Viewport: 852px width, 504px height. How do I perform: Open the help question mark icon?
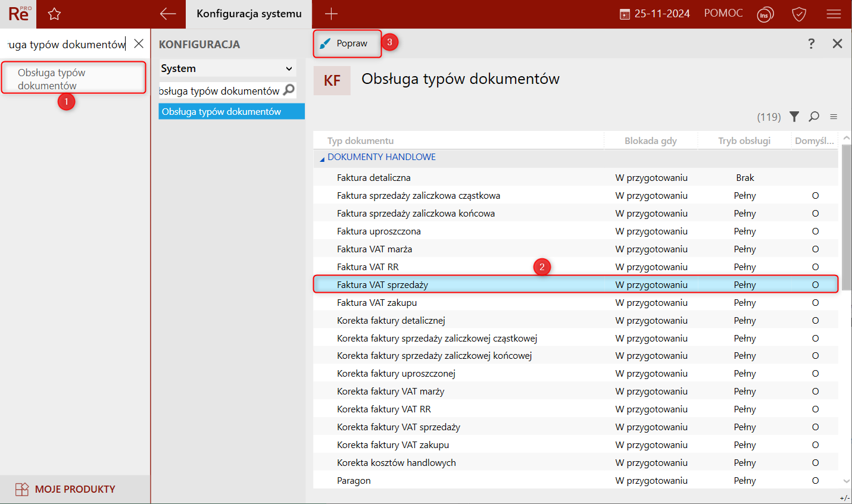pyautogui.click(x=811, y=43)
